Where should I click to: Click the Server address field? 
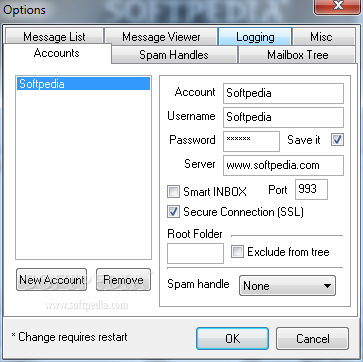tap(283, 165)
